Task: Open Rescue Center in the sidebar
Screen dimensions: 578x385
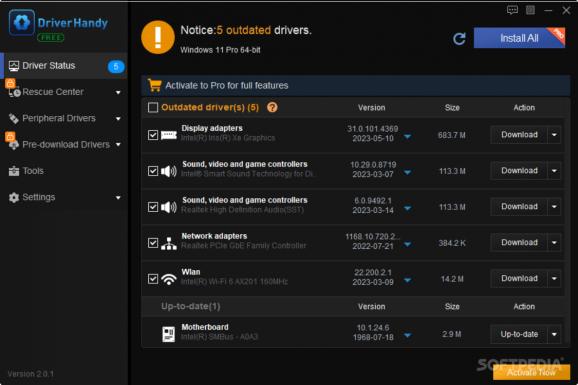Action: click(64, 92)
